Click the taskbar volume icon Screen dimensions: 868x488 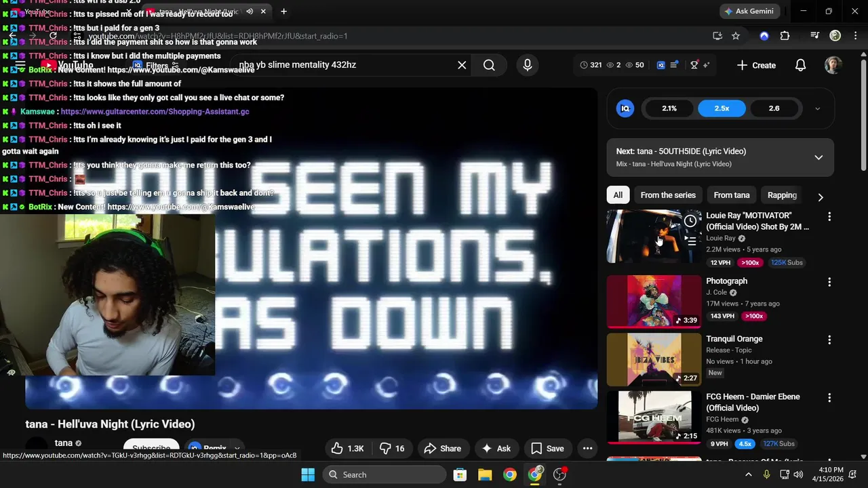pos(798,474)
